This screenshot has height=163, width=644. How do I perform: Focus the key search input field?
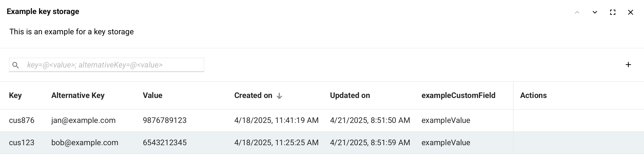pos(112,65)
